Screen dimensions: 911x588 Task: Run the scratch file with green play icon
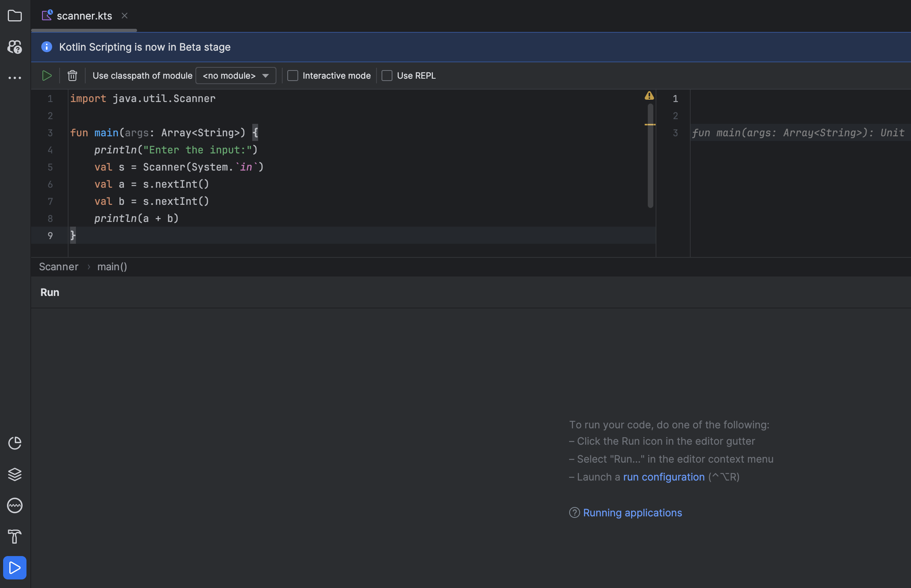coord(47,76)
